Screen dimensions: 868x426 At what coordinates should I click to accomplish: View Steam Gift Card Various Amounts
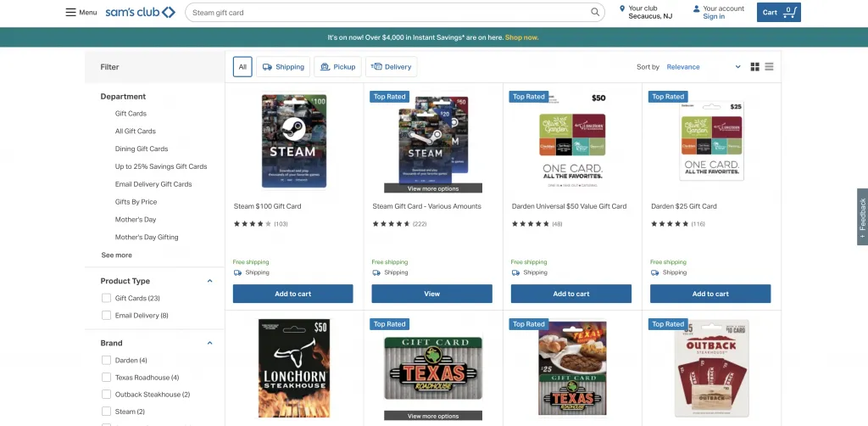[431, 294]
